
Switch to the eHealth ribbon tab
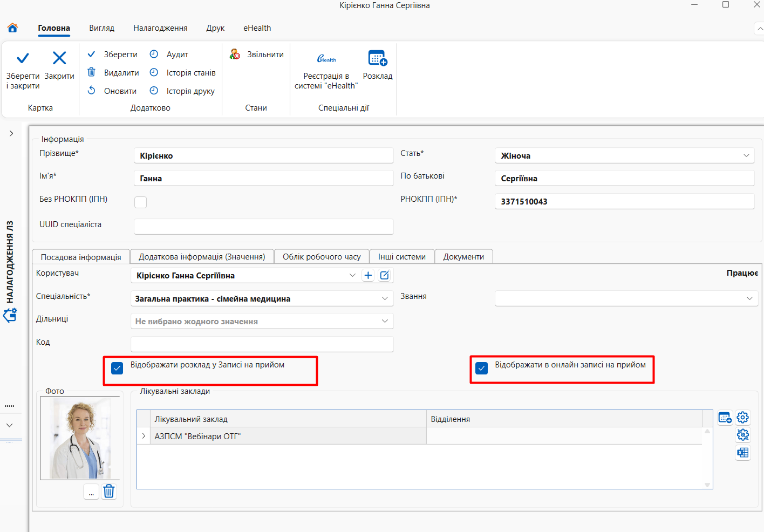click(x=257, y=28)
